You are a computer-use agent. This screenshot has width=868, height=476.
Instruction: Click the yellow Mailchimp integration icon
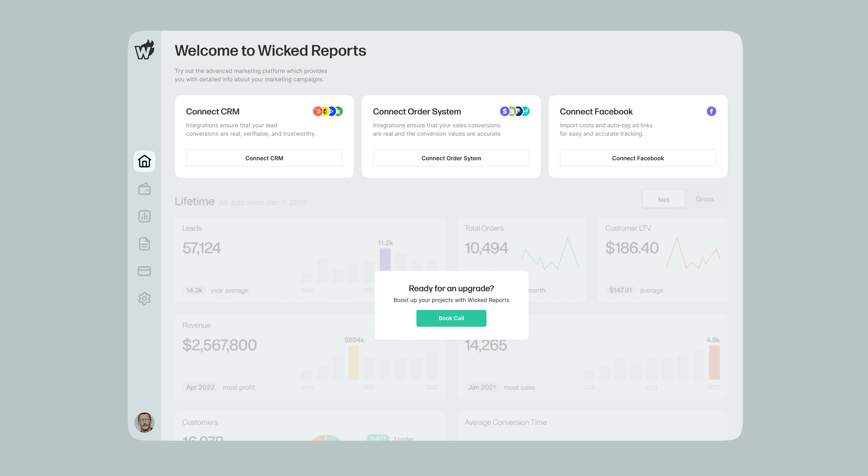coord(325,111)
